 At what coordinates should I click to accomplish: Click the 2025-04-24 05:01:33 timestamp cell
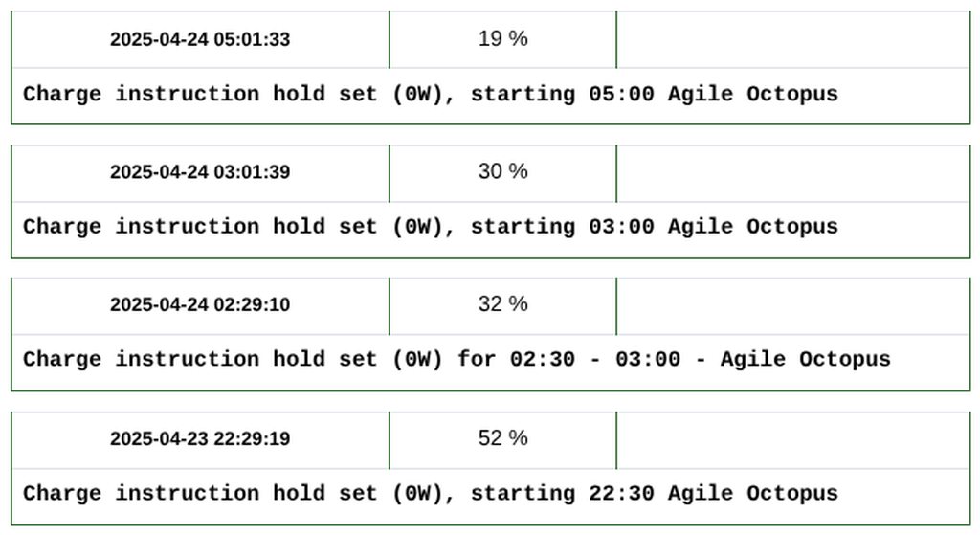pos(200,39)
